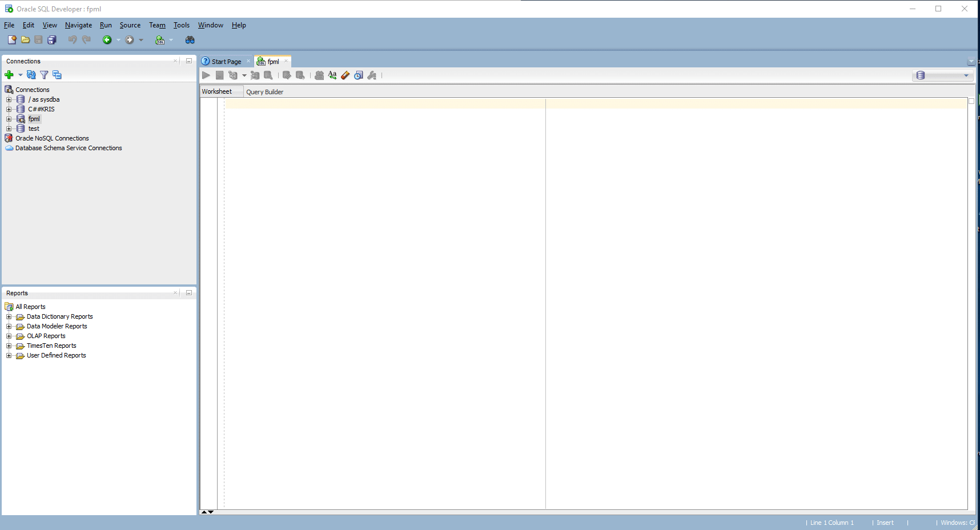Open the SQL Worksheet connection dropdown arrow
The width and height of the screenshot is (980, 530).
171,40
